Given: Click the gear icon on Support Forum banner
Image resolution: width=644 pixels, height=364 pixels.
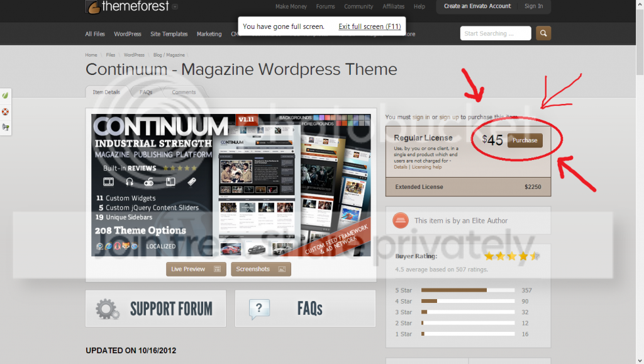Looking at the screenshot, I should (x=107, y=309).
